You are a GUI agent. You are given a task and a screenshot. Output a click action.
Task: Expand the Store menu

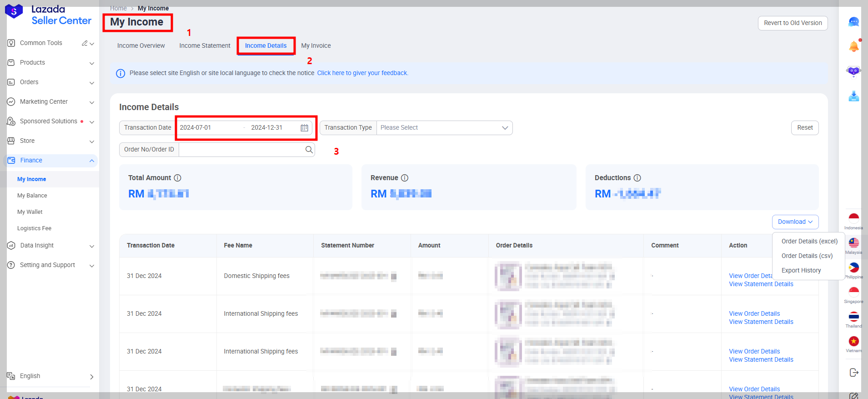click(92, 141)
